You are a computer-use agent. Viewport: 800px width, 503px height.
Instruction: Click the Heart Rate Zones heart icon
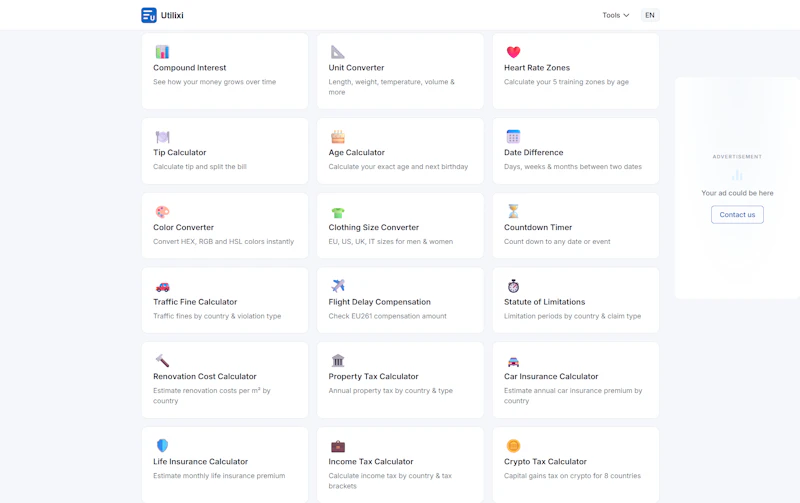click(x=513, y=52)
